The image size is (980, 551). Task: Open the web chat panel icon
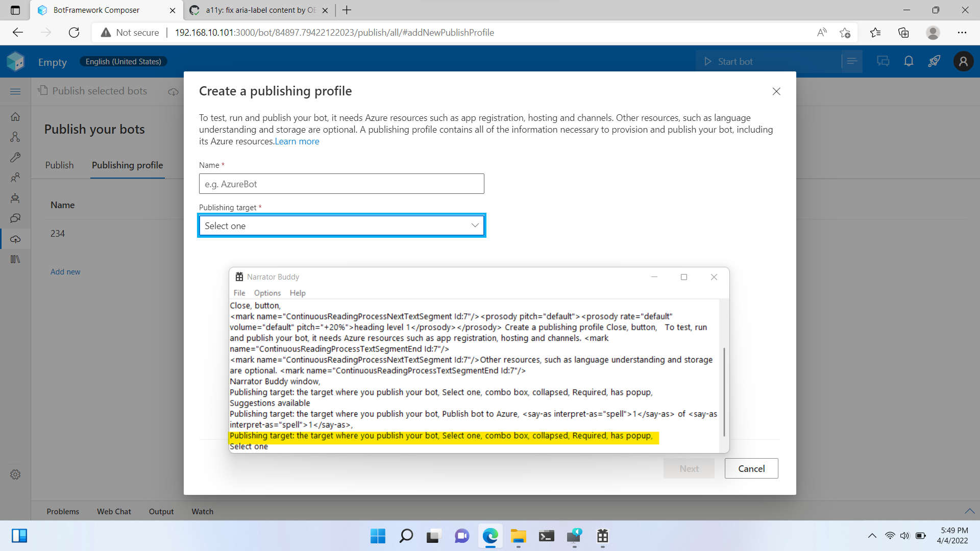pyautogui.click(x=883, y=62)
